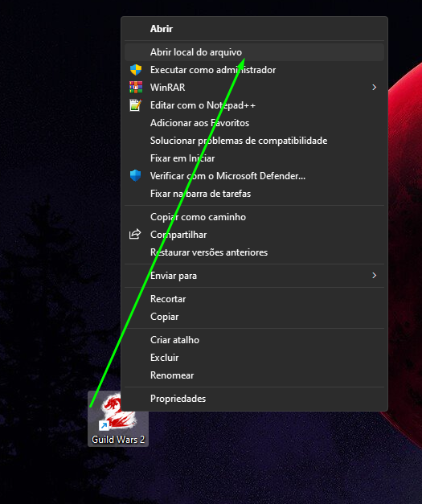This screenshot has width=422, height=504.
Task: Choose Recortar from the menu
Action: (x=254, y=299)
